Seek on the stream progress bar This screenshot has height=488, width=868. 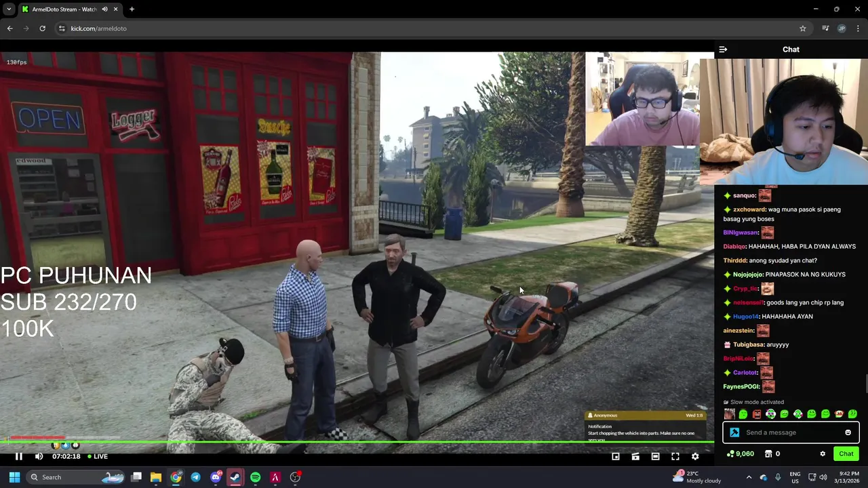357,443
